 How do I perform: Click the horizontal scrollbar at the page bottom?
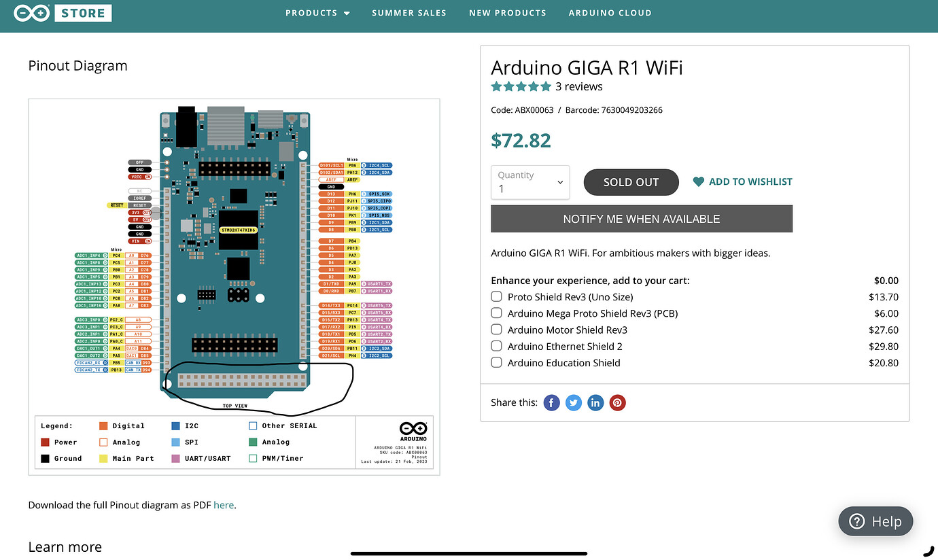tap(468, 553)
